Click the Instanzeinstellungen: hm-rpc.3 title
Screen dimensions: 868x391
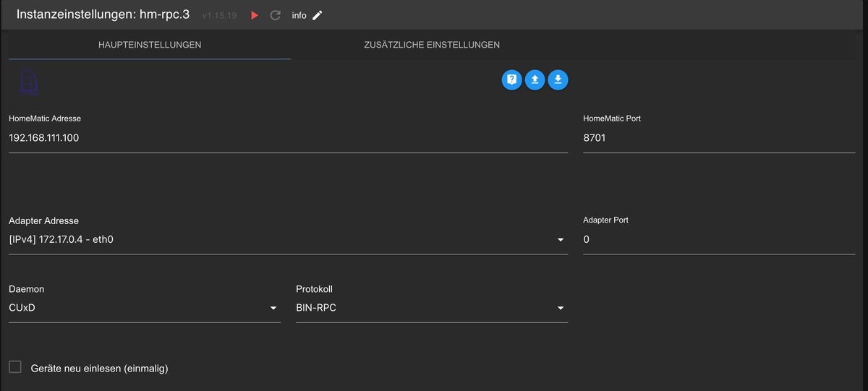click(x=103, y=14)
